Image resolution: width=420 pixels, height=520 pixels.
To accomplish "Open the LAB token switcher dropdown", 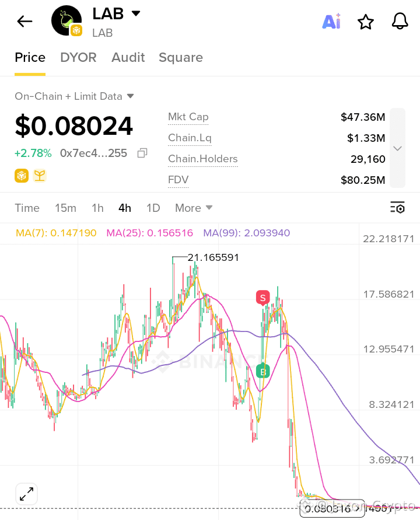I will [x=136, y=13].
